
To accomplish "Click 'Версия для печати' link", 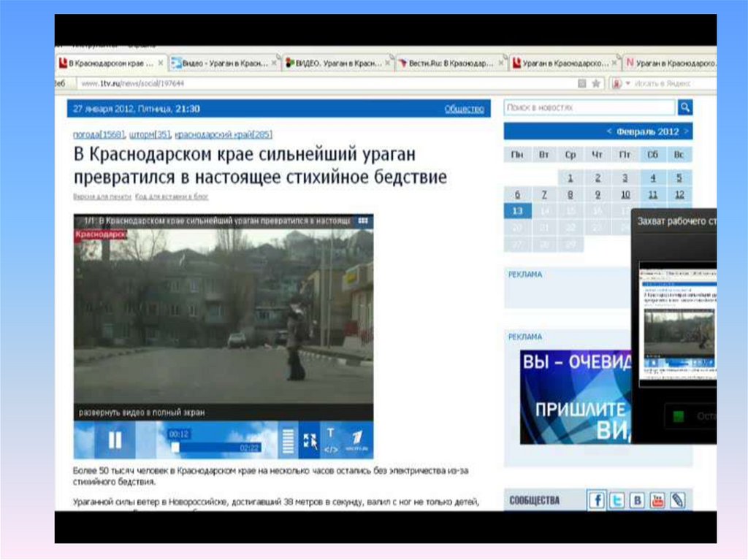I will (x=102, y=196).
